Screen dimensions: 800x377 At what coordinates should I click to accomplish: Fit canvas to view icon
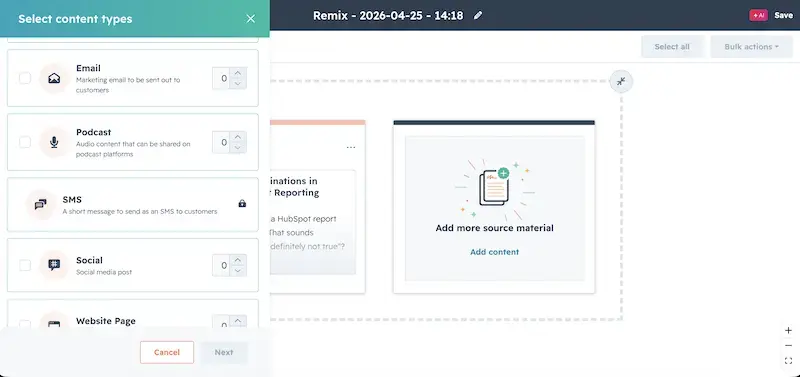pyautogui.click(x=788, y=361)
